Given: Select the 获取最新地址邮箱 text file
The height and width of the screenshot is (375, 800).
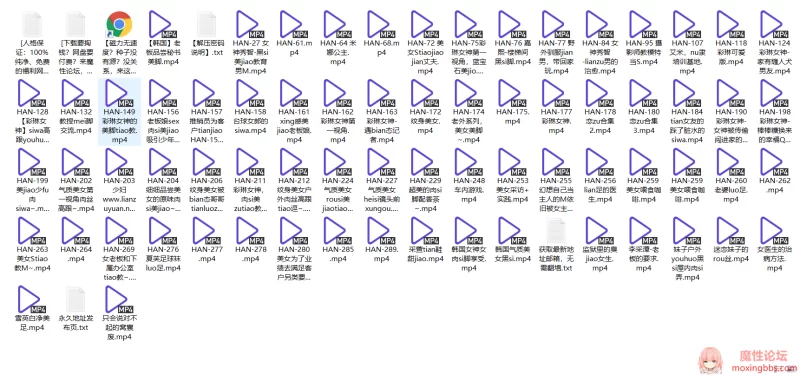Looking at the screenshot, I should 556,245.
